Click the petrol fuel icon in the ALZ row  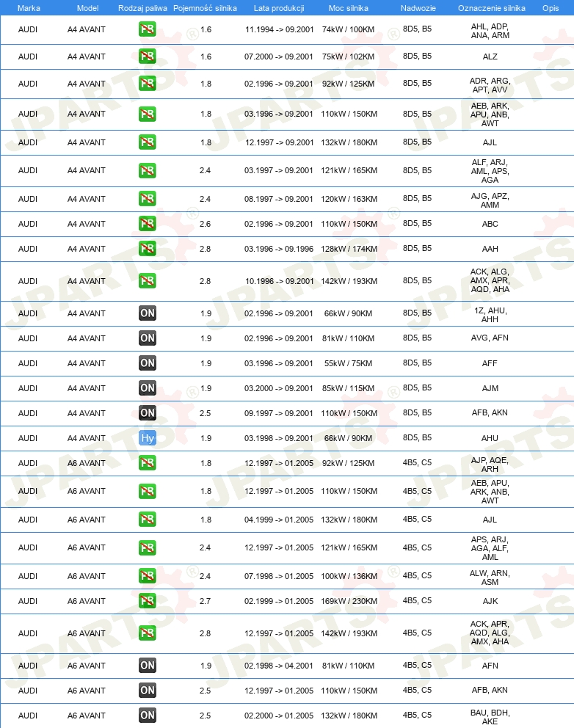point(148,57)
